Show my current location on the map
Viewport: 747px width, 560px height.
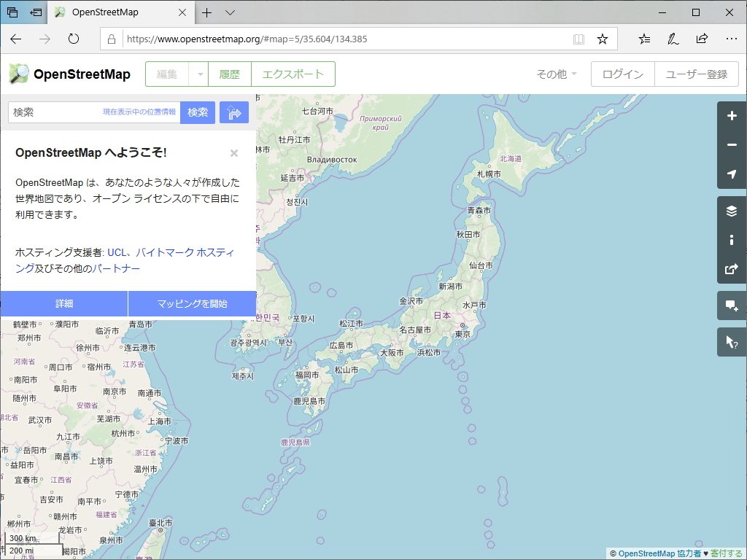coord(731,174)
